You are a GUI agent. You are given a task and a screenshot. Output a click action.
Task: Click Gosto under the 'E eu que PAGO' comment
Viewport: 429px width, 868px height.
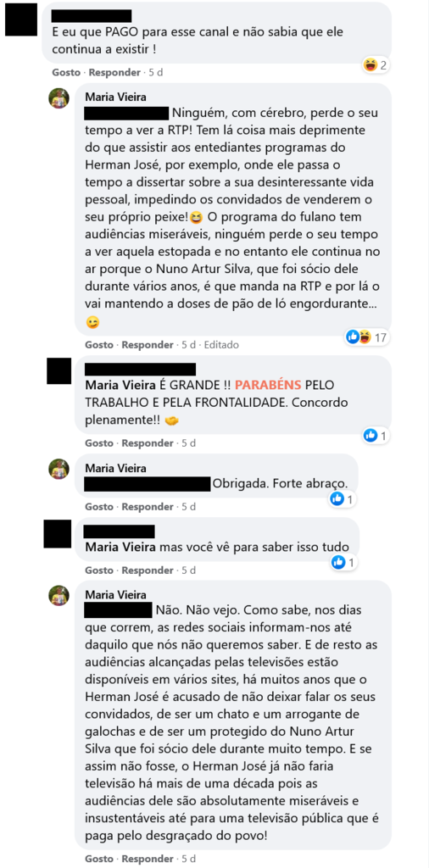pyautogui.click(x=65, y=73)
